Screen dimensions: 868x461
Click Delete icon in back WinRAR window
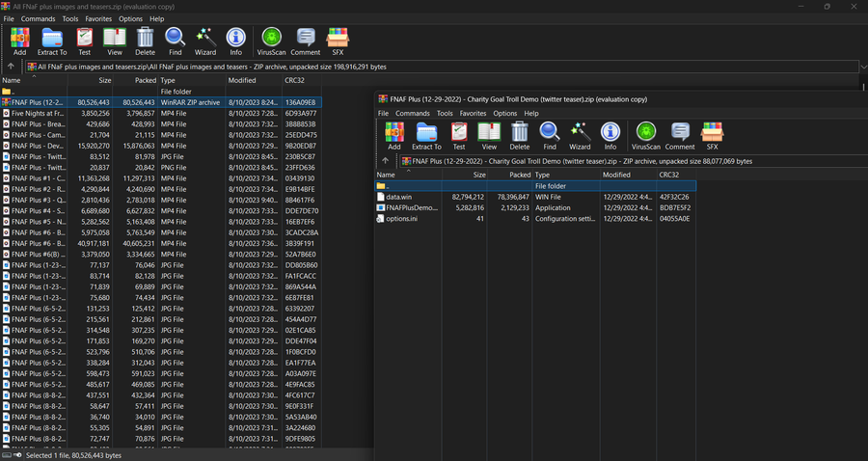click(x=145, y=41)
